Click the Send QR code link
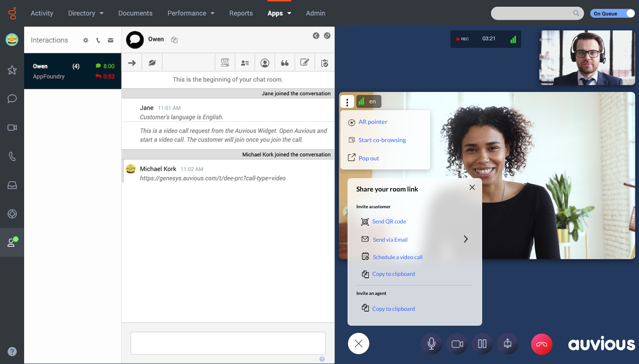The image size is (639, 364). coord(389,222)
